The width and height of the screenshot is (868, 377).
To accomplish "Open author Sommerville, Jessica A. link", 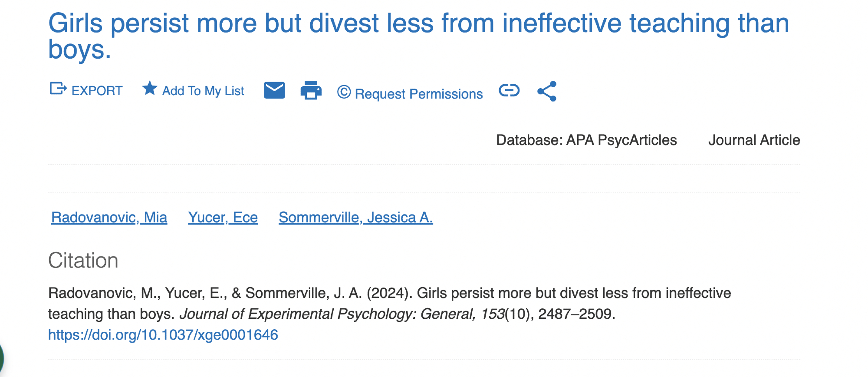I will 355,217.
